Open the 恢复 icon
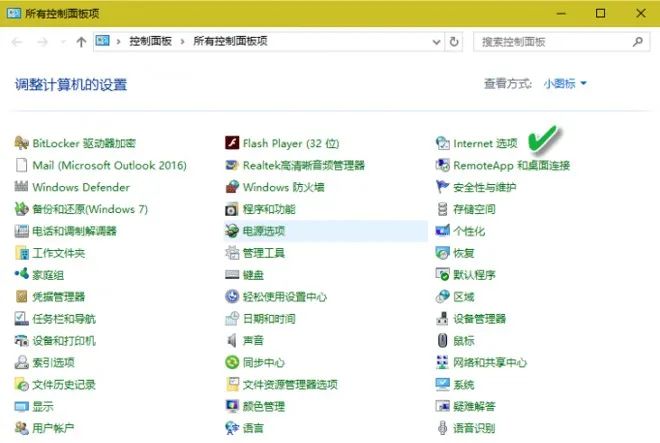 point(442,253)
